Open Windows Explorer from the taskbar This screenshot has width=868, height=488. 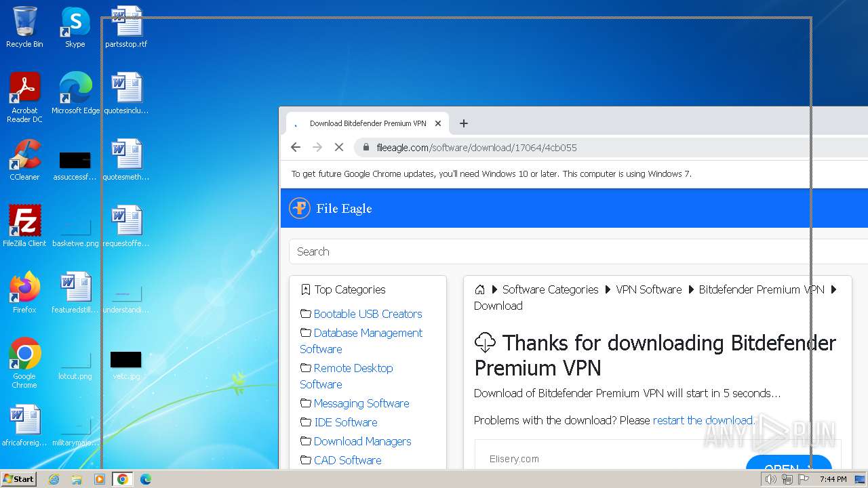click(77, 479)
